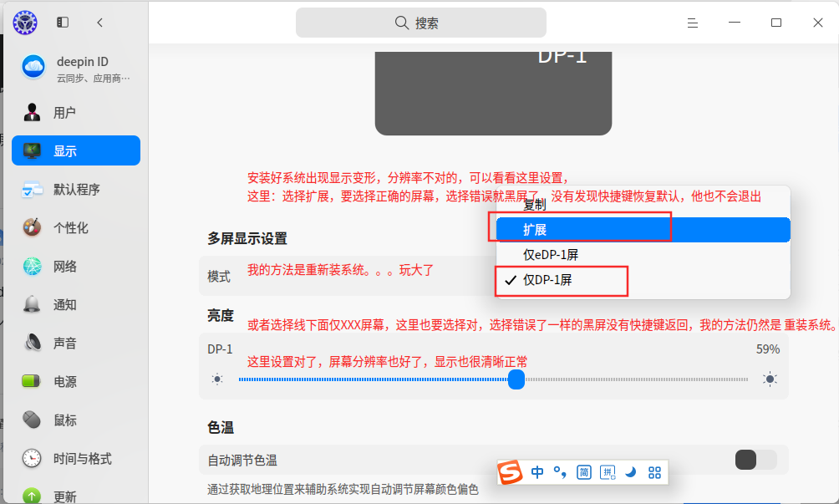This screenshot has width=839, height=504.
Task: Open 默认程序 settings page
Action: point(76,190)
